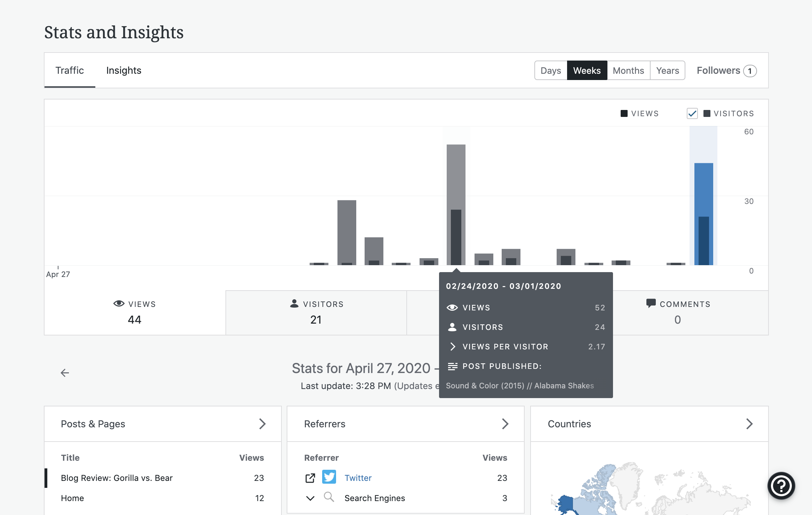Open Posts & Pages details chevron

(x=262, y=424)
